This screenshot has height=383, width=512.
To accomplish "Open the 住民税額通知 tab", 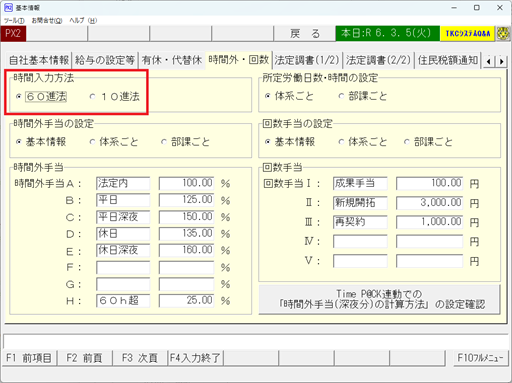I will click(448, 60).
